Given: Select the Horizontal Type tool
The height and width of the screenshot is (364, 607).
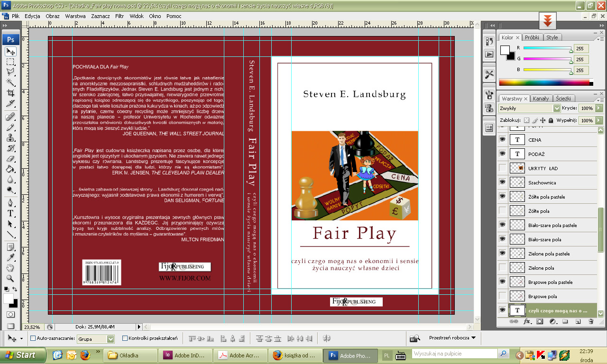Looking at the screenshot, I should [10, 214].
